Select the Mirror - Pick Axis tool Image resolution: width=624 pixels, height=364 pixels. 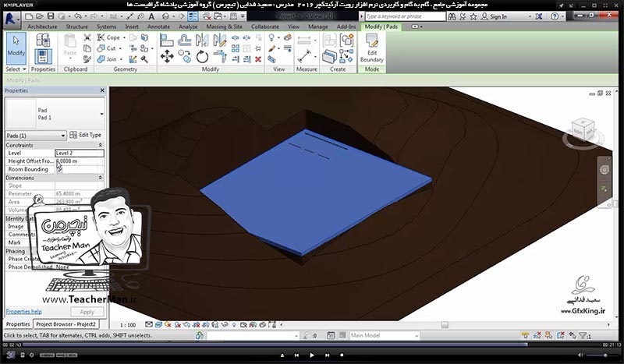coord(202,40)
